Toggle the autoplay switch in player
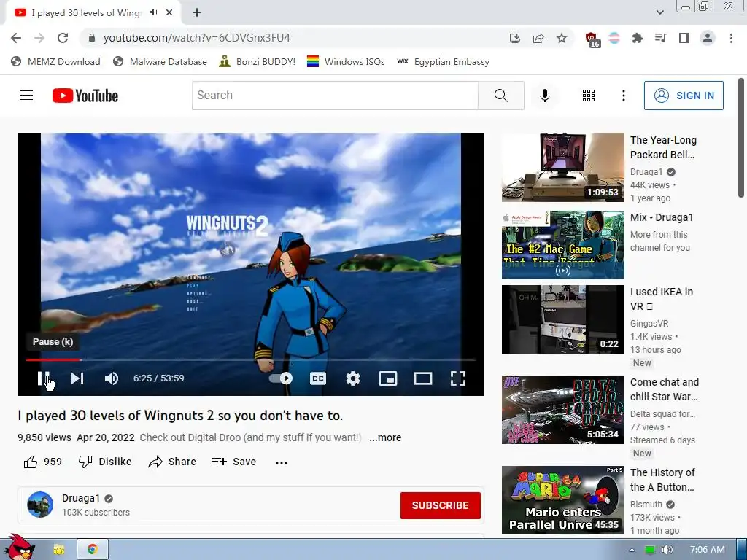The image size is (747, 560). pyautogui.click(x=281, y=378)
